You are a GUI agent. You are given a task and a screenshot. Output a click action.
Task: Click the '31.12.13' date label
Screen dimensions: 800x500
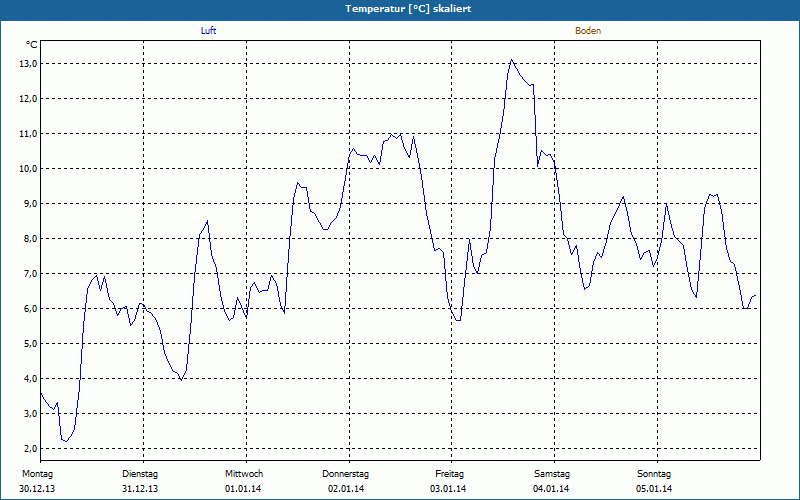[x=140, y=489]
